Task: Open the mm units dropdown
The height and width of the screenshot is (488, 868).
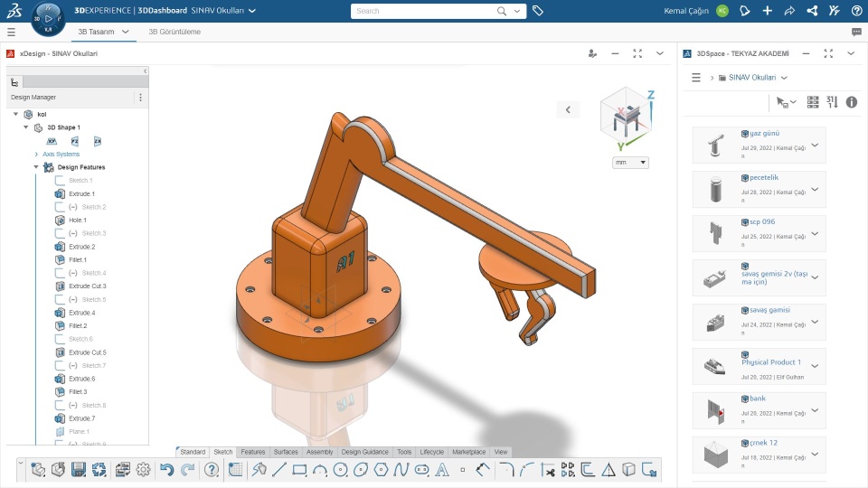Action: tap(630, 163)
